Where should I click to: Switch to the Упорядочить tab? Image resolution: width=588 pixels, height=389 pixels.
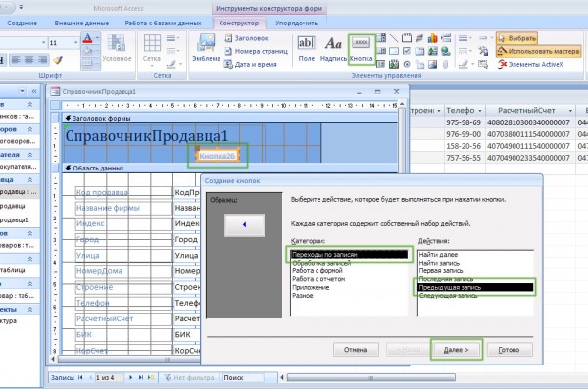[x=297, y=23]
